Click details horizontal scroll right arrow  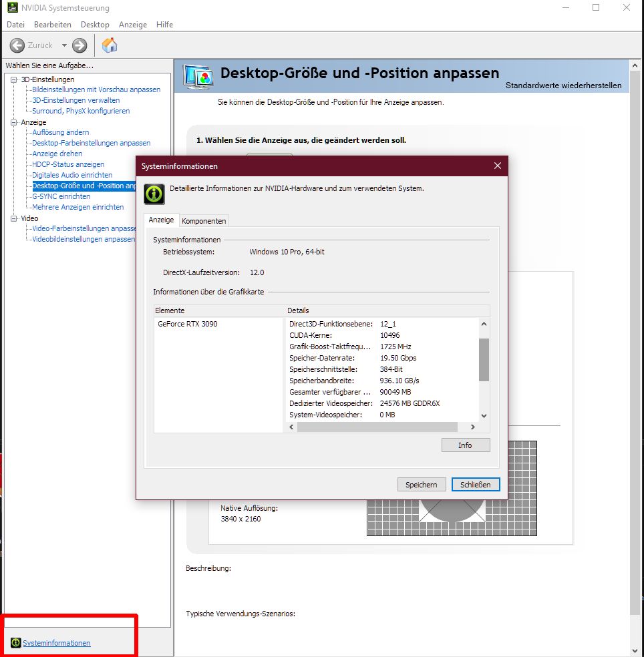tap(472, 427)
